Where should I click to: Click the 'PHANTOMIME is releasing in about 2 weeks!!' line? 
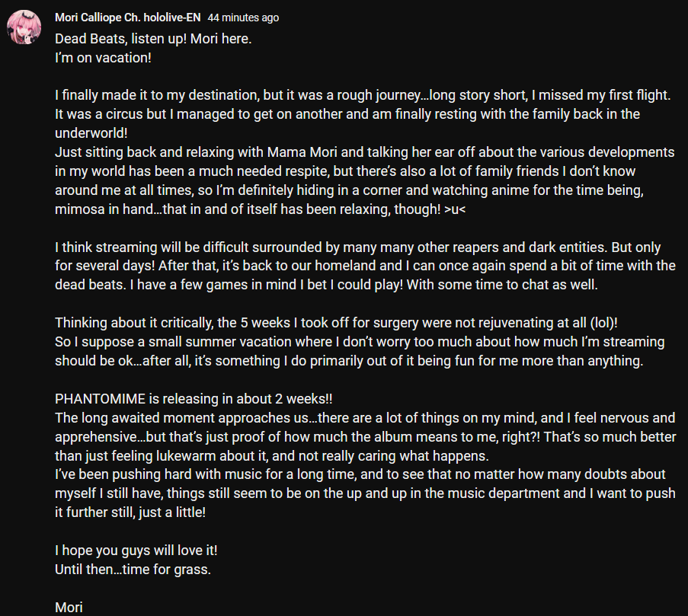(194, 399)
